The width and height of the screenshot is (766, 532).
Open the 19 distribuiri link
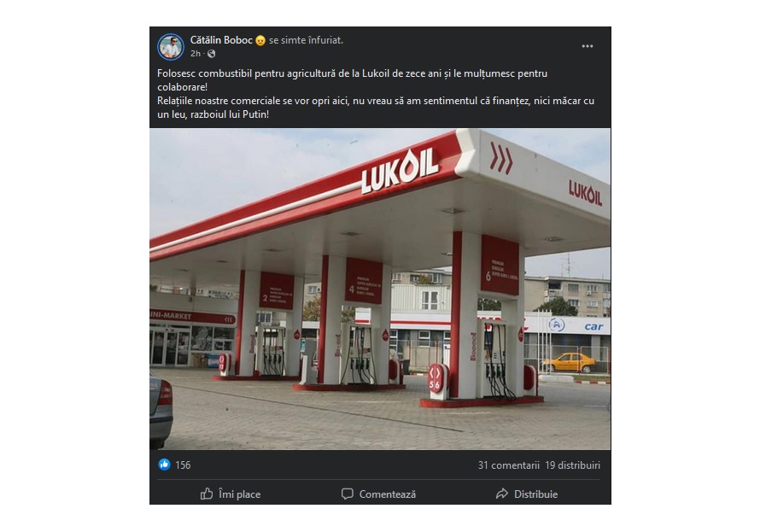[x=572, y=465]
